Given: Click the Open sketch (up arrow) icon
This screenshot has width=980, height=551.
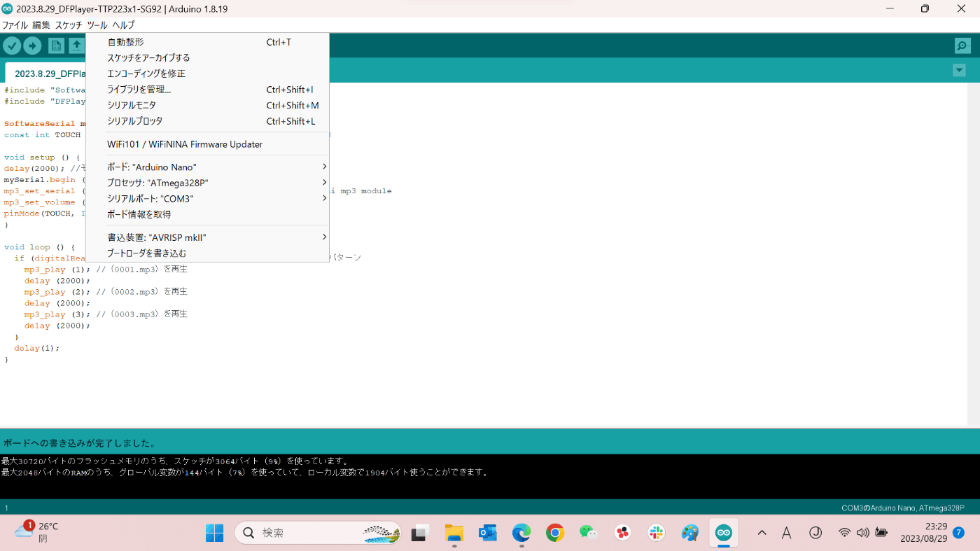Looking at the screenshot, I should point(76,46).
